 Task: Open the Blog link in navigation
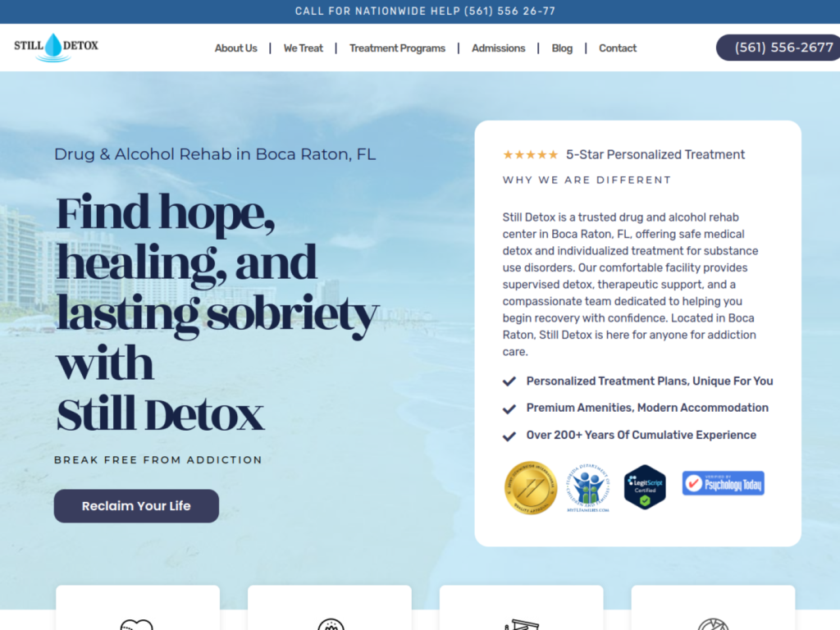coord(562,48)
